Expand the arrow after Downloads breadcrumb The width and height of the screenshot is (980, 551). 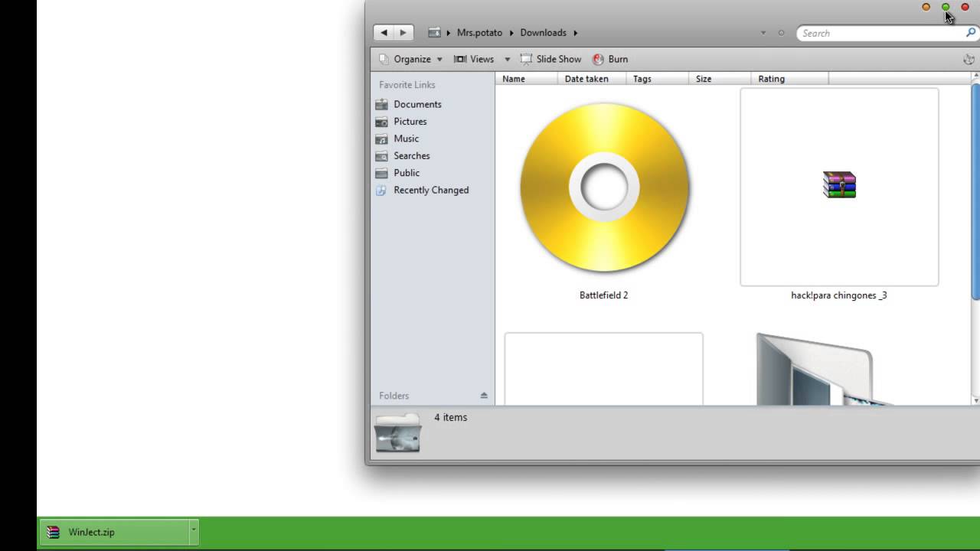pos(576,33)
